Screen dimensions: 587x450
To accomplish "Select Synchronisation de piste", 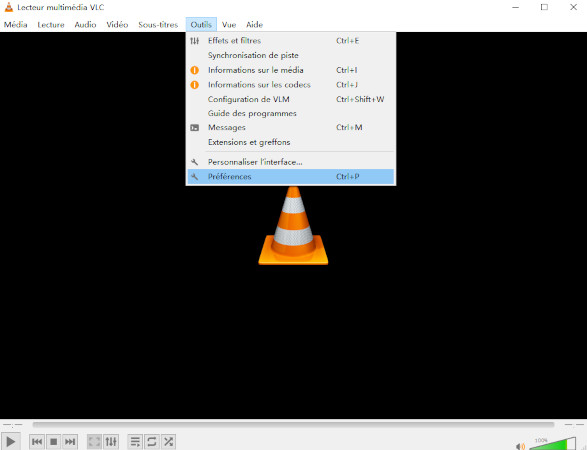I will 291,55.
